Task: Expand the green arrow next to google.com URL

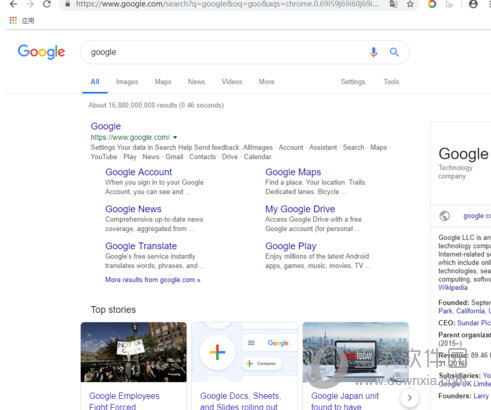Action: (175, 137)
